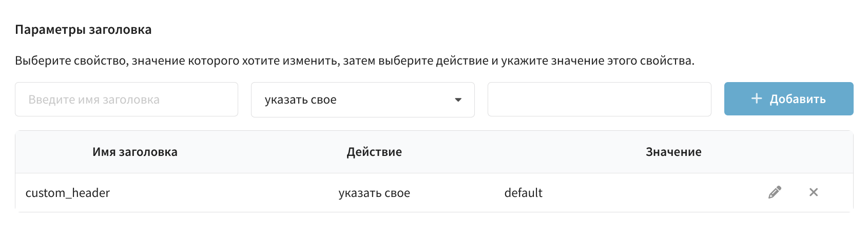The height and width of the screenshot is (238, 868).
Task: Click blank space between default and pencil icon
Action: (654, 193)
